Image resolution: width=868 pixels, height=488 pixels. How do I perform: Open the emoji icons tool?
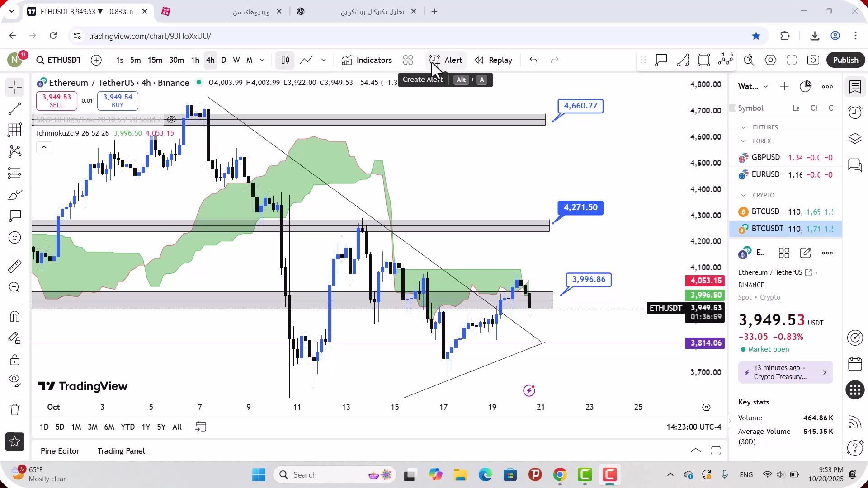coord(15,238)
